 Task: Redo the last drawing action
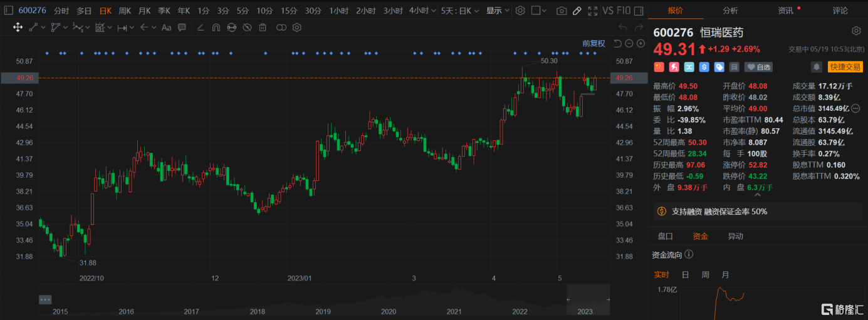click(x=639, y=27)
